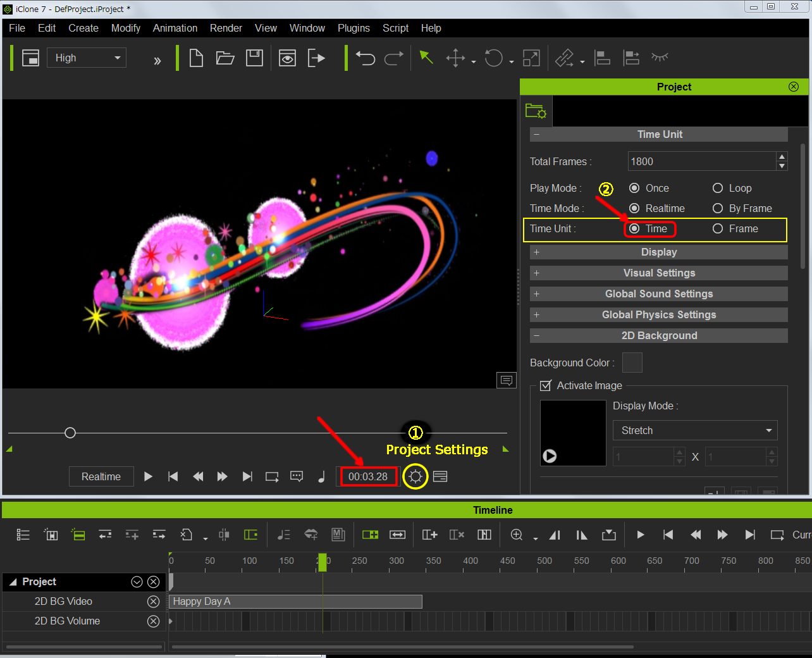This screenshot has width=812, height=658.
Task: Click the Fit to Window timeline icon
Action: tap(397, 535)
